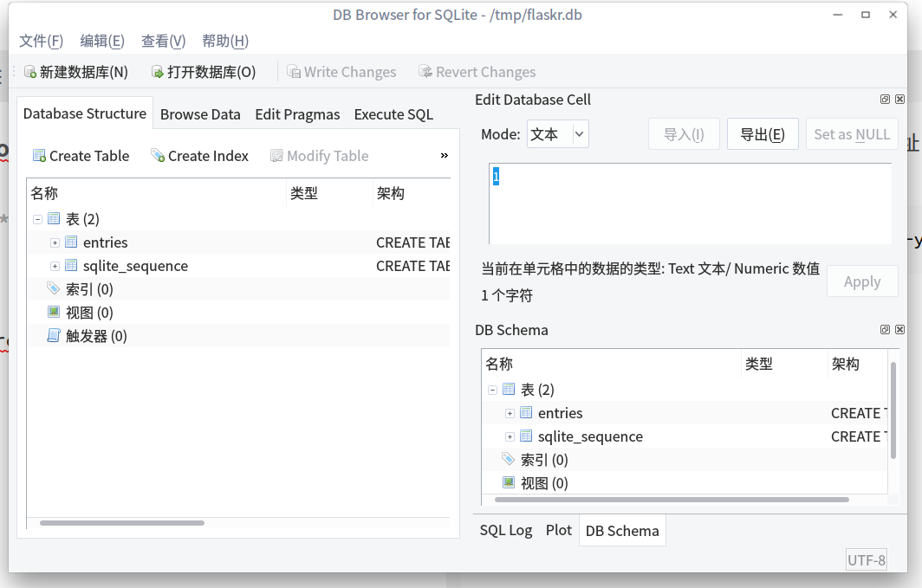Screen dimensions: 922x588
Task: Click the DB Schema vertical scrollbar
Action: (x=893, y=410)
